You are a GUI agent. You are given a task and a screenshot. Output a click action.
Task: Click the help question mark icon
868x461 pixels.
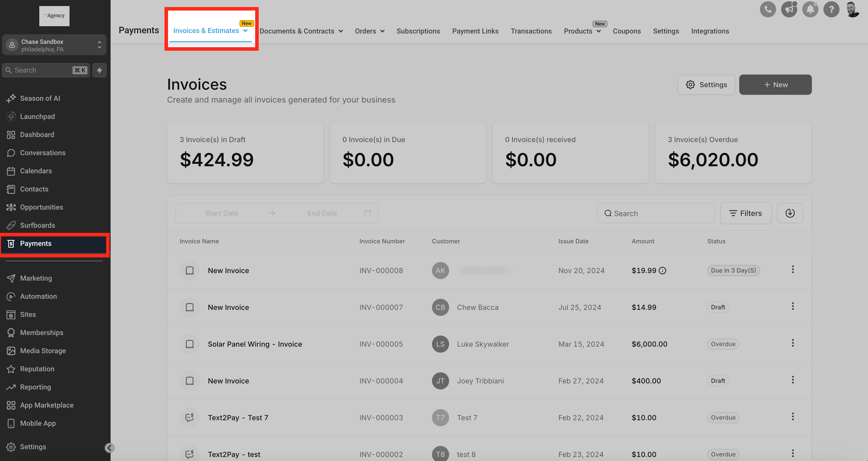point(831,9)
